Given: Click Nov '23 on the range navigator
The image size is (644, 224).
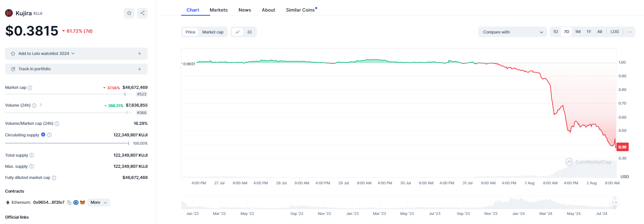Looking at the screenshot, I should 491,214.
